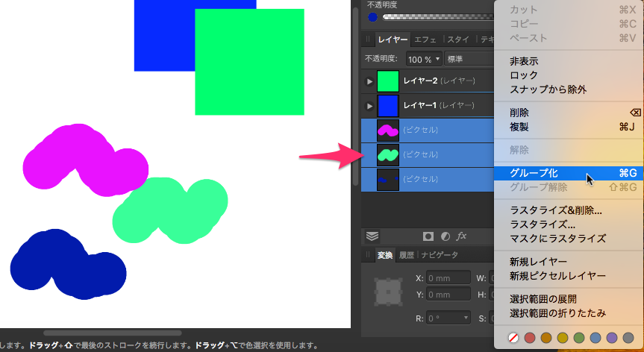Screen dimensions: 644x352
Task: Click the adjustment layer half-circle icon
Action: pos(446,236)
